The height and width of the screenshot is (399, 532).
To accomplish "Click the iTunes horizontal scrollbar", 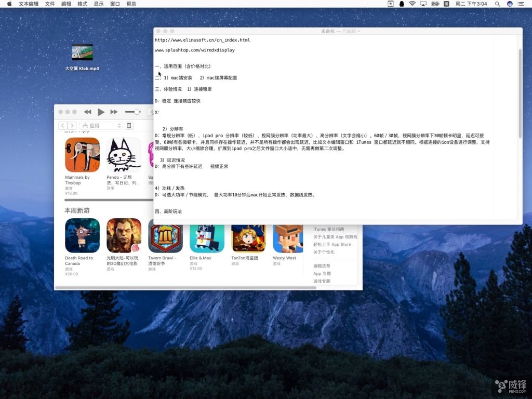I will (185, 288).
